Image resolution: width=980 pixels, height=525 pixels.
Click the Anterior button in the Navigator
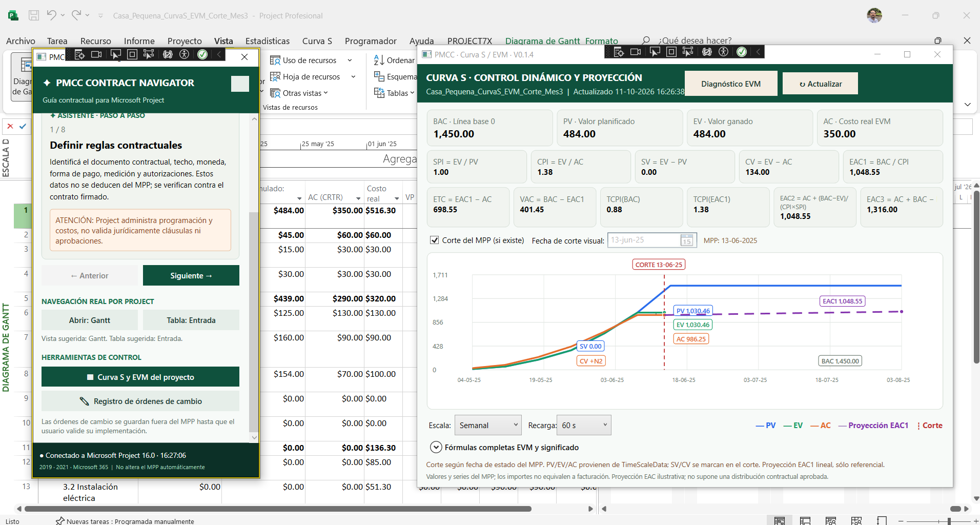(x=90, y=275)
